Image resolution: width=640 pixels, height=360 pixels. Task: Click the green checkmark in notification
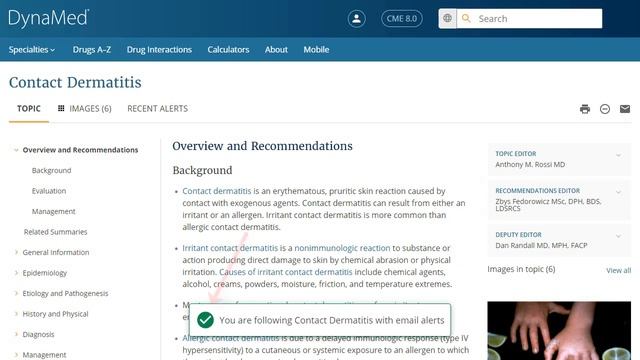205,320
